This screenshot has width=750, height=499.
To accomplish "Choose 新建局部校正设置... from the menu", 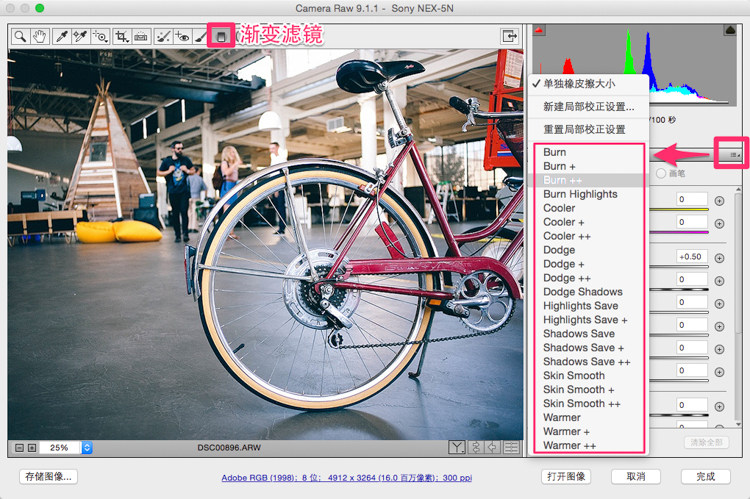I will click(588, 107).
